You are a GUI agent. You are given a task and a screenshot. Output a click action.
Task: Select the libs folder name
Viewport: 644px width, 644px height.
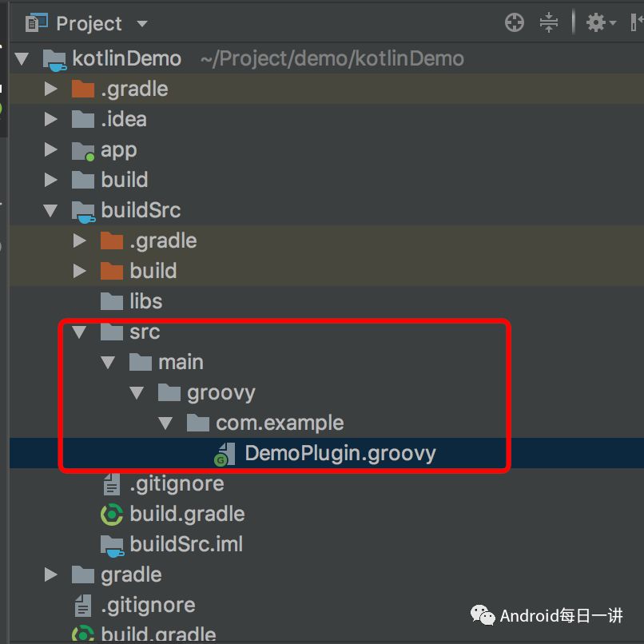coord(145,301)
